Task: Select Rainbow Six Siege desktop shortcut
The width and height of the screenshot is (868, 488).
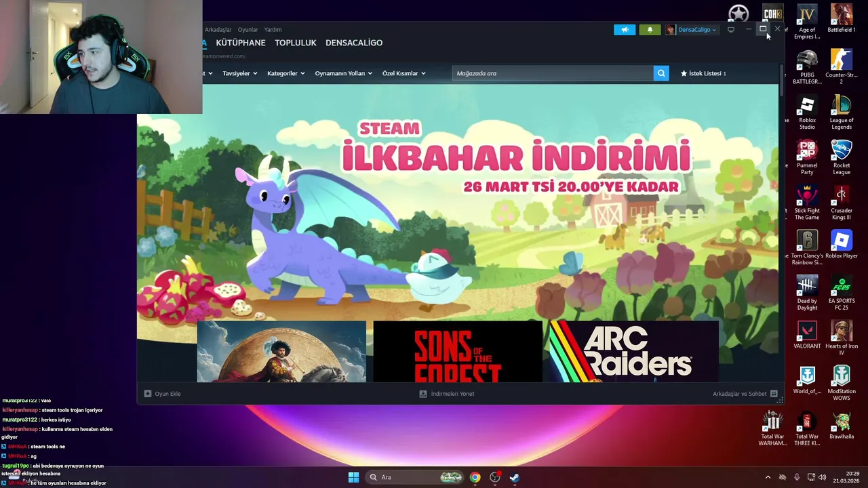Action: pyautogui.click(x=807, y=248)
